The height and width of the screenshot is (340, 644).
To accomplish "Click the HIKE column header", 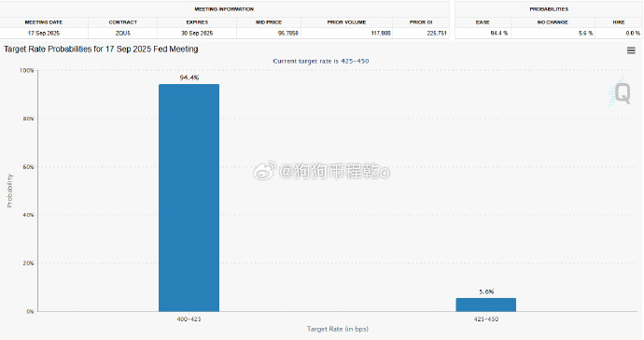I will point(619,22).
